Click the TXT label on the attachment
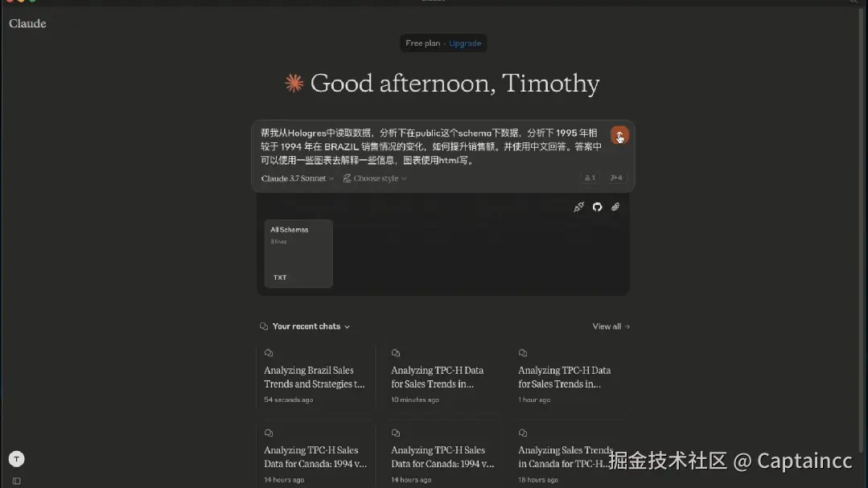This screenshot has width=868, height=488. [280, 277]
